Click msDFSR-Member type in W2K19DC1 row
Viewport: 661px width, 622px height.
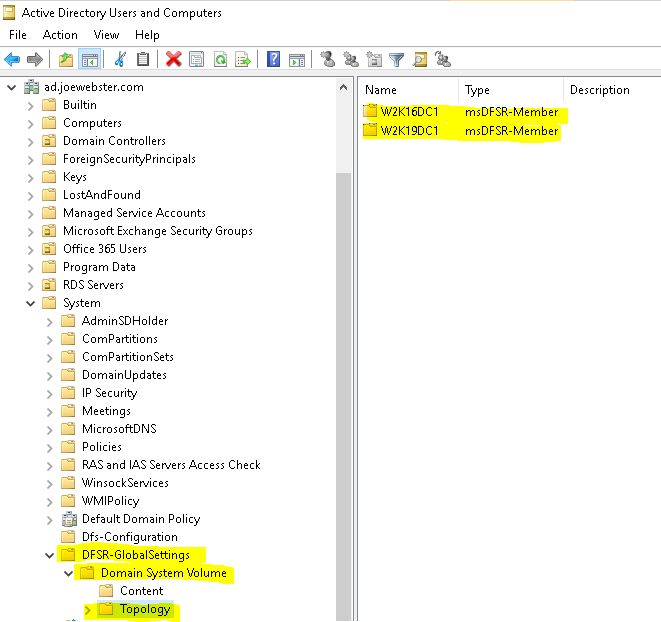(511, 131)
